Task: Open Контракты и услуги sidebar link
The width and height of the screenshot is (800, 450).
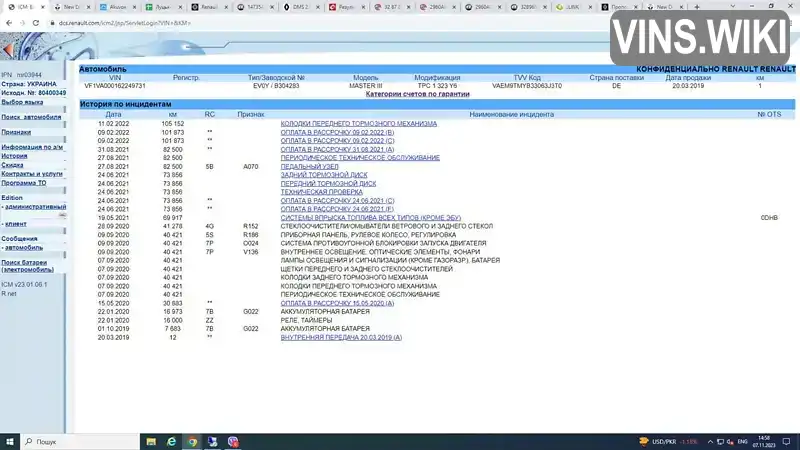Action: pyautogui.click(x=32, y=173)
